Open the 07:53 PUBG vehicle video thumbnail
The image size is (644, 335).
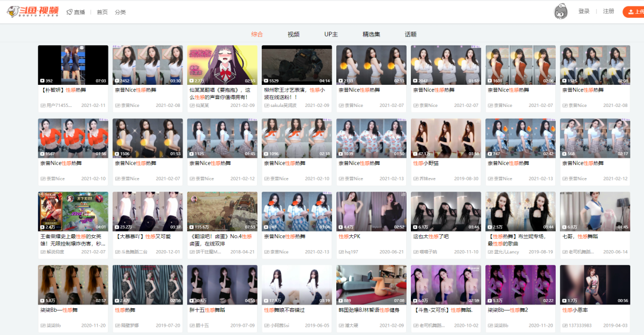tap(222, 211)
